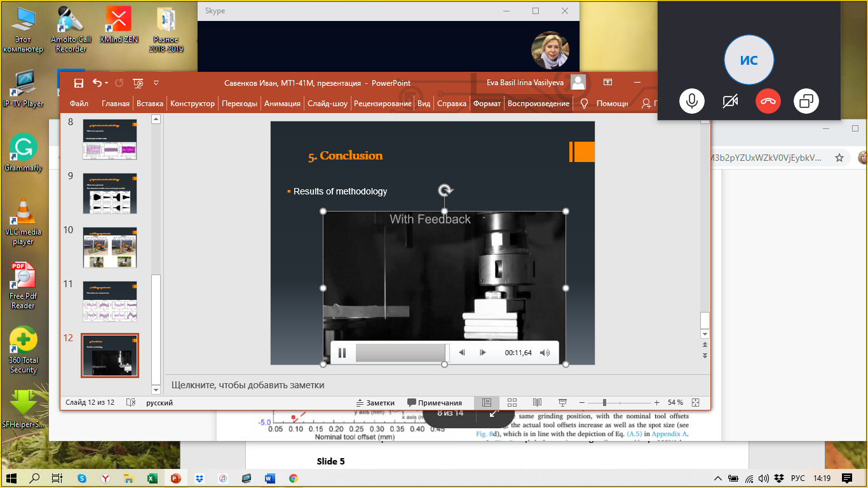Switch to the Воспроизведение tab
Viewport: 868px width, 488px height.
(x=538, y=104)
